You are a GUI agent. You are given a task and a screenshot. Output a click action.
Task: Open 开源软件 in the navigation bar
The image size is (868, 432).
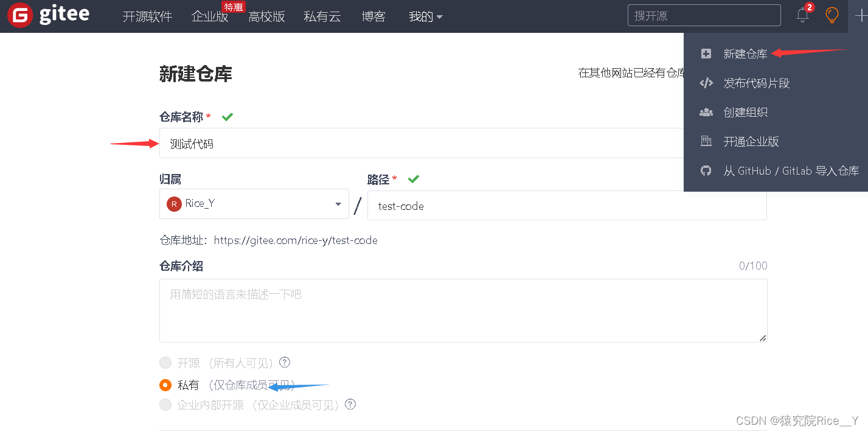(x=147, y=16)
